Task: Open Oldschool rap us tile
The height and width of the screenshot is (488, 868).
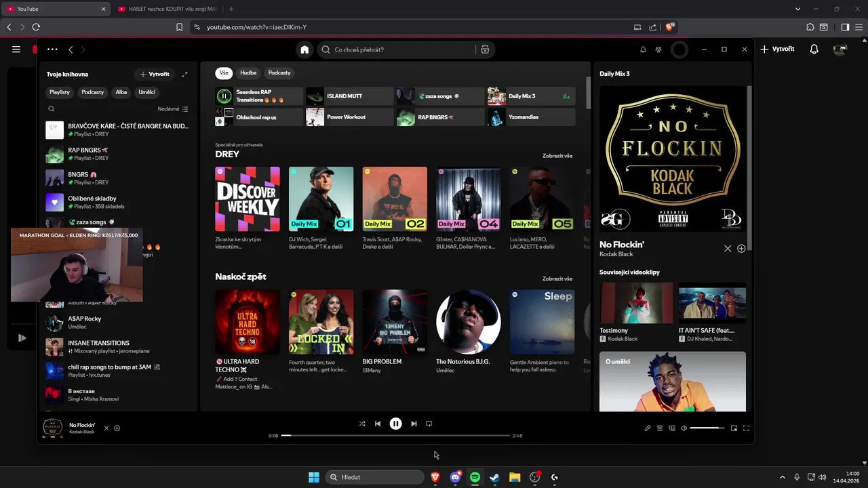Action: [x=259, y=117]
